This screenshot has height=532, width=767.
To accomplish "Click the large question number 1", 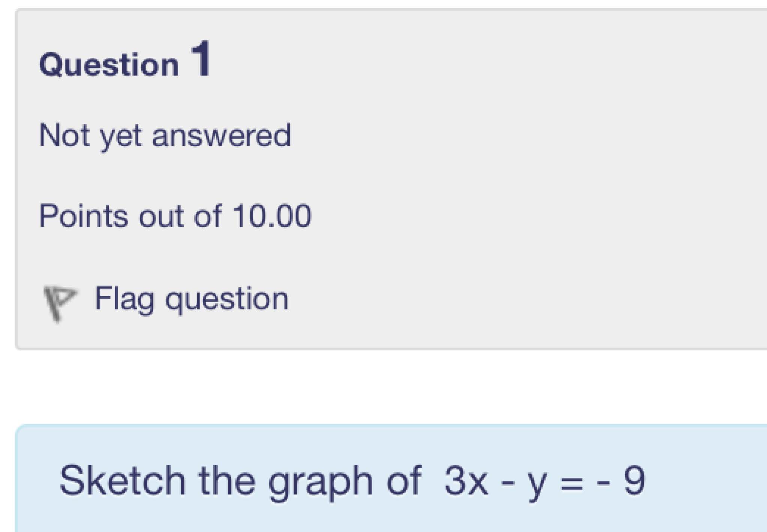I will [x=202, y=59].
